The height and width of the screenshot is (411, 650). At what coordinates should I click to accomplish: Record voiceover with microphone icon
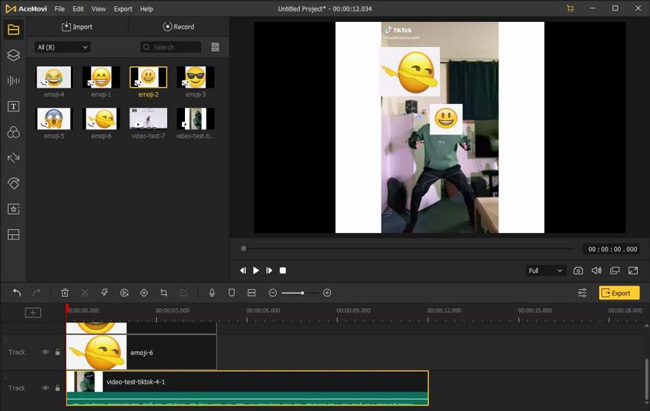tap(212, 293)
